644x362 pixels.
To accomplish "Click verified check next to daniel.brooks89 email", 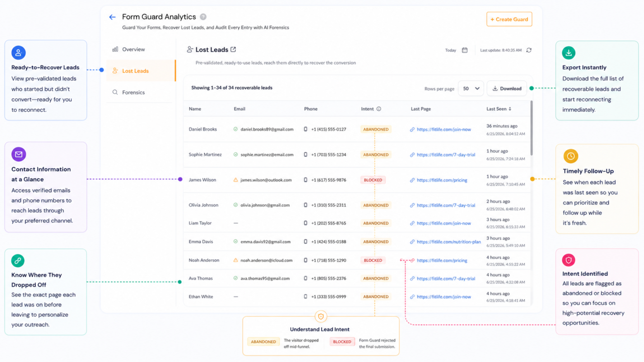I will point(236,129).
